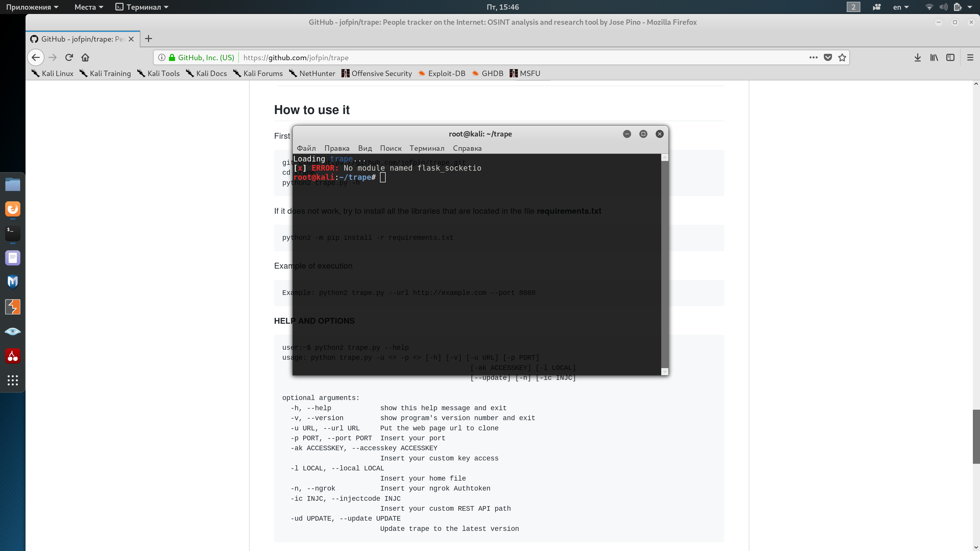Save page to Pocket icon
This screenshot has height=551, width=980.
tap(827, 57)
